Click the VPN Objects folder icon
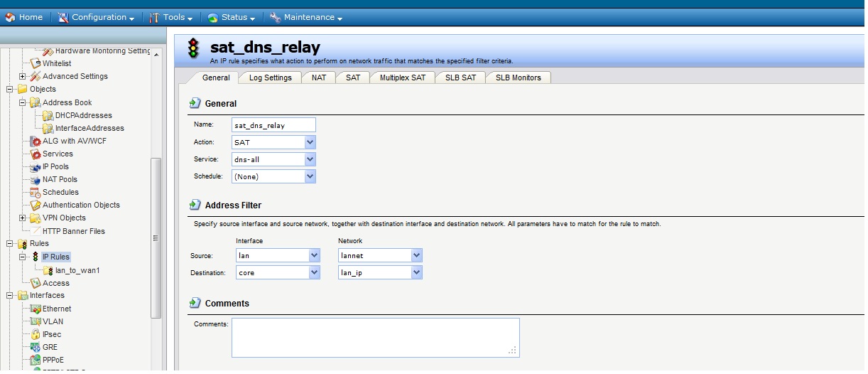The height and width of the screenshot is (374, 868). click(36, 218)
